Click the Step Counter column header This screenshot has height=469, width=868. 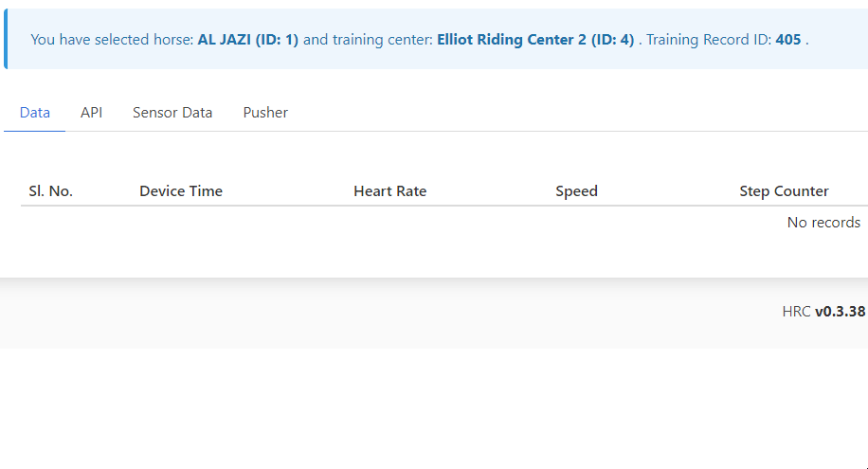point(784,191)
